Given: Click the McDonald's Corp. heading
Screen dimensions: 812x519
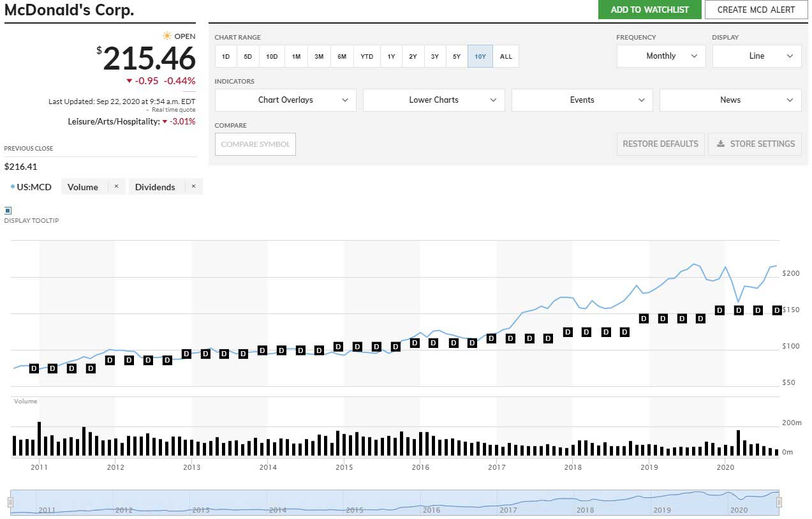Looking at the screenshot, I should (69, 10).
